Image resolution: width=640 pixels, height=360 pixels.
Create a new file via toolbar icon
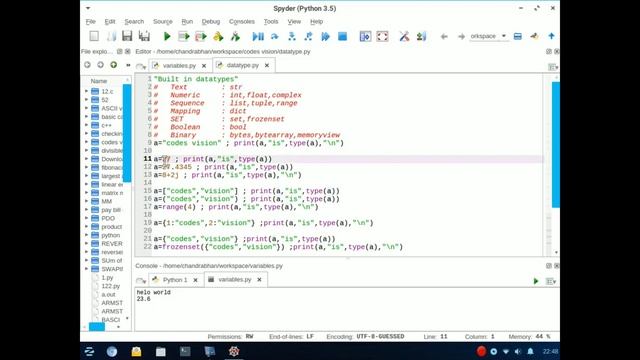click(94, 36)
